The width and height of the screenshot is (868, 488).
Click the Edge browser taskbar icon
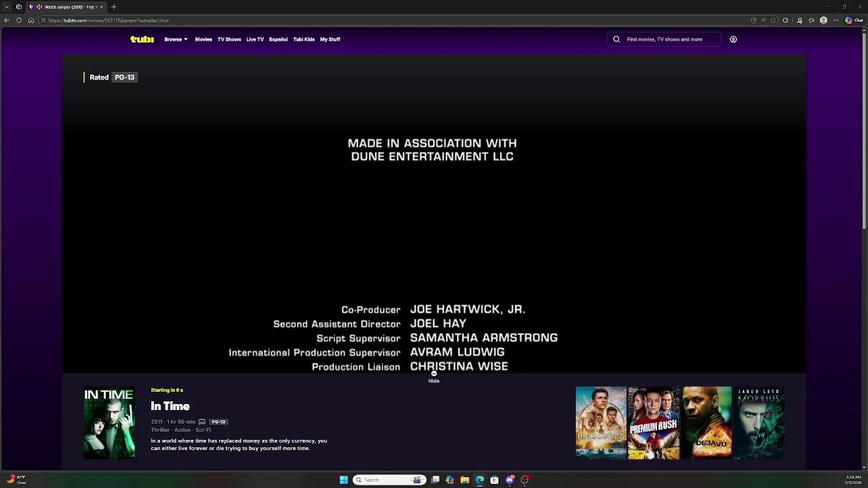(x=479, y=480)
